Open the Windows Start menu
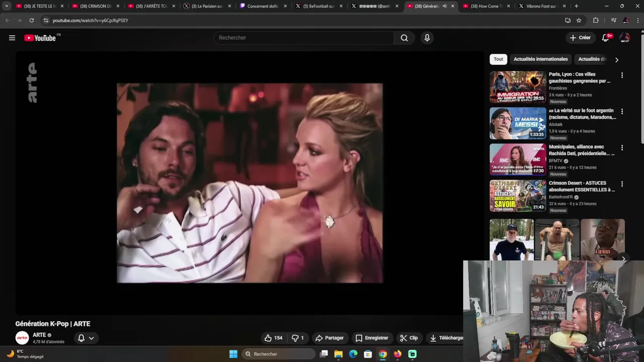 point(233,354)
